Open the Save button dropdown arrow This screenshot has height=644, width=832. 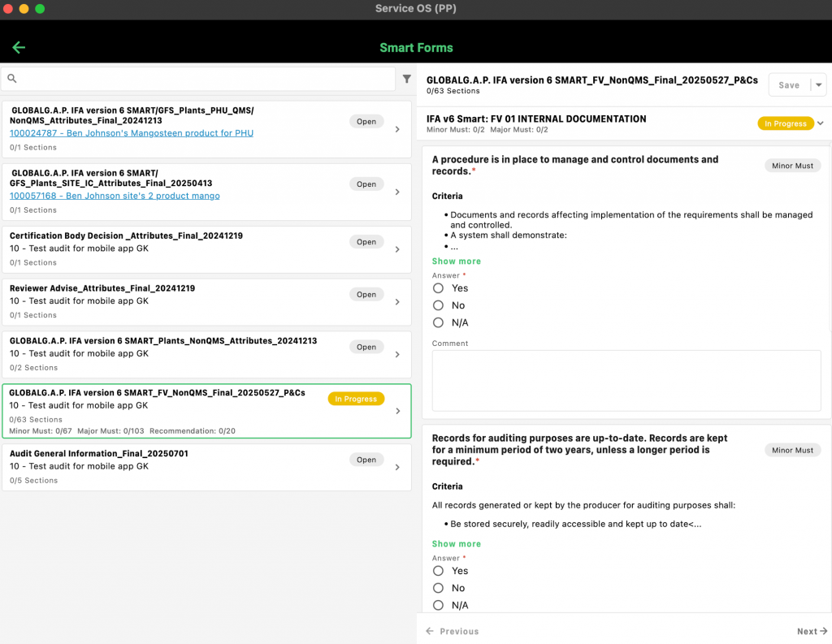point(819,85)
